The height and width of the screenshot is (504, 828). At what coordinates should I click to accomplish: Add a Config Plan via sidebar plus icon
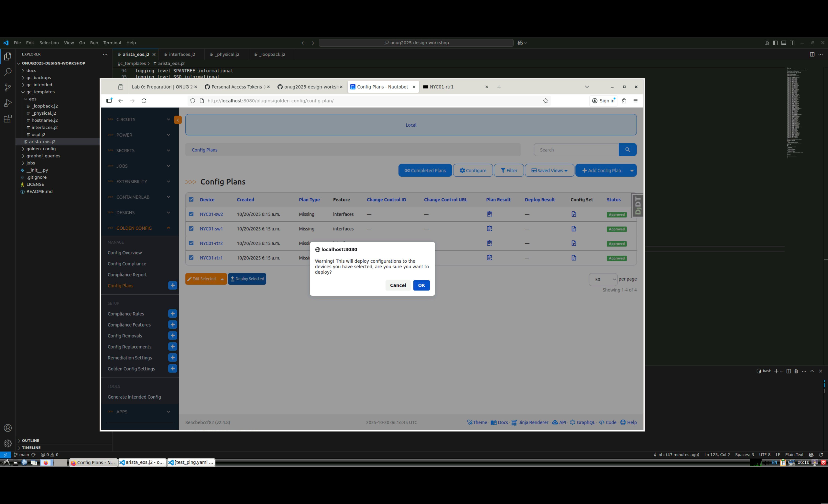point(172,286)
